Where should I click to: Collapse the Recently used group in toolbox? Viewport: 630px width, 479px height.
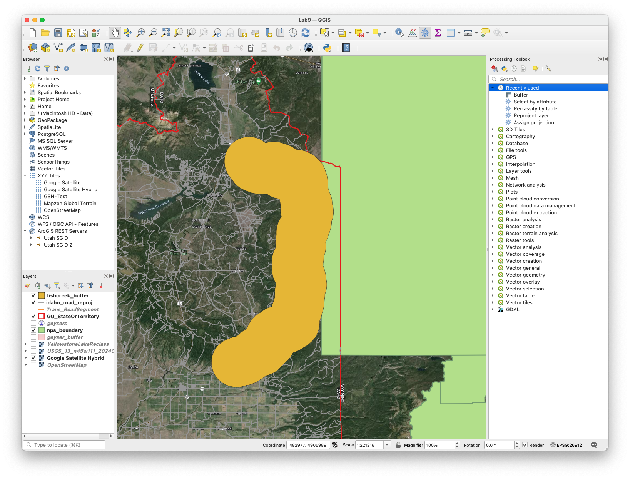pyautogui.click(x=493, y=88)
